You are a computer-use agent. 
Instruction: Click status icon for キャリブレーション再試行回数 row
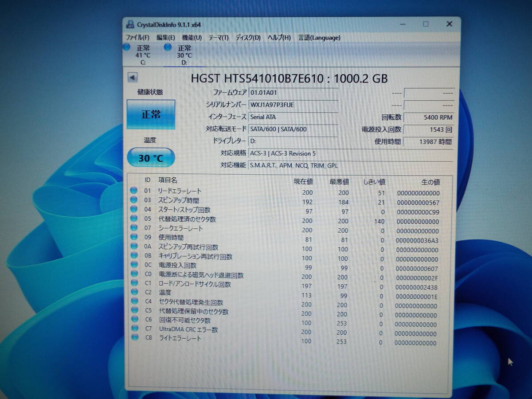coord(134,256)
